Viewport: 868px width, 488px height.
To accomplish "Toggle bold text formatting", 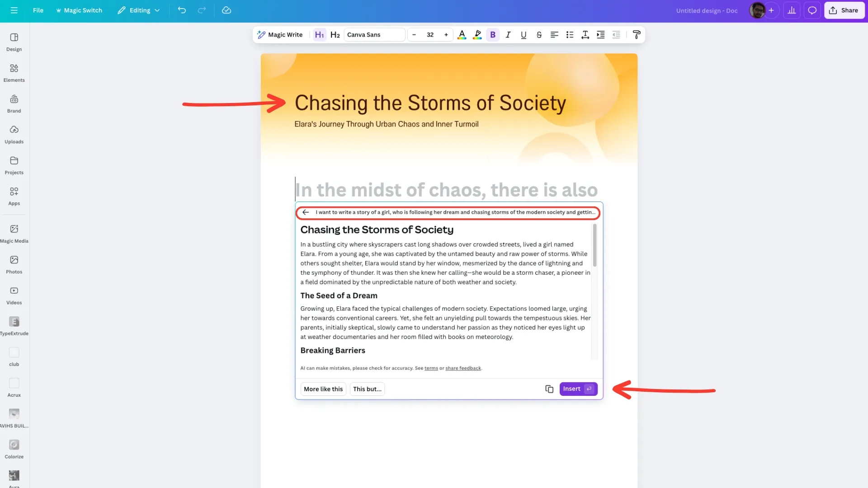I will click(x=493, y=35).
